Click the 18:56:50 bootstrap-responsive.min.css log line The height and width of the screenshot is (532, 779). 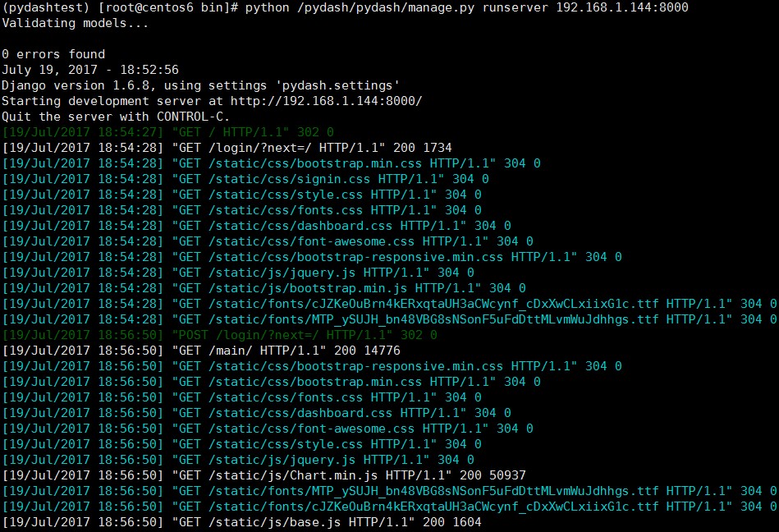312,367
